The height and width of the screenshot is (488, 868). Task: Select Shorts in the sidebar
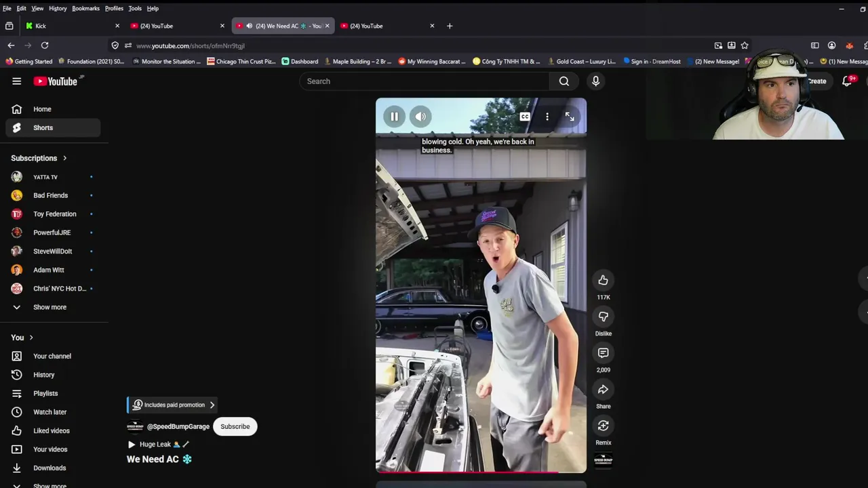tap(54, 127)
